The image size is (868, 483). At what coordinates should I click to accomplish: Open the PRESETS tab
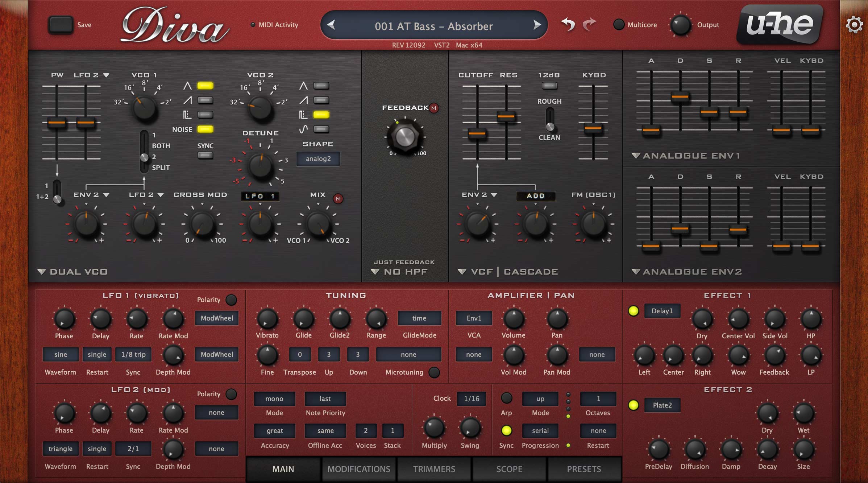[584, 469]
